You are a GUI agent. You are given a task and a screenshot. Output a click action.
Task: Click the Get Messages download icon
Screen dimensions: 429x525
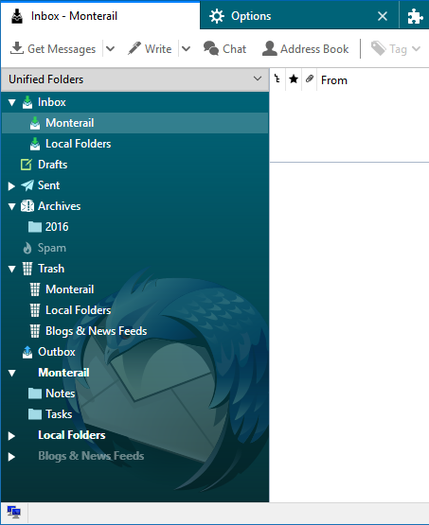(x=17, y=48)
